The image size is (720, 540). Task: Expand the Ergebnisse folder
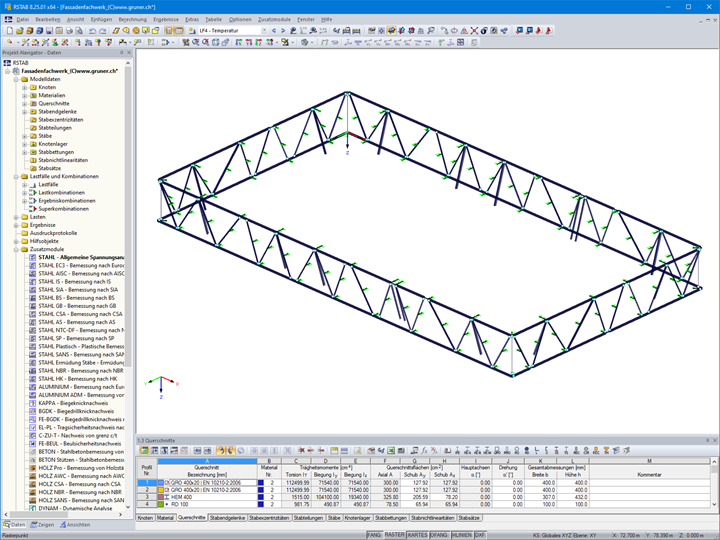click(x=16, y=225)
